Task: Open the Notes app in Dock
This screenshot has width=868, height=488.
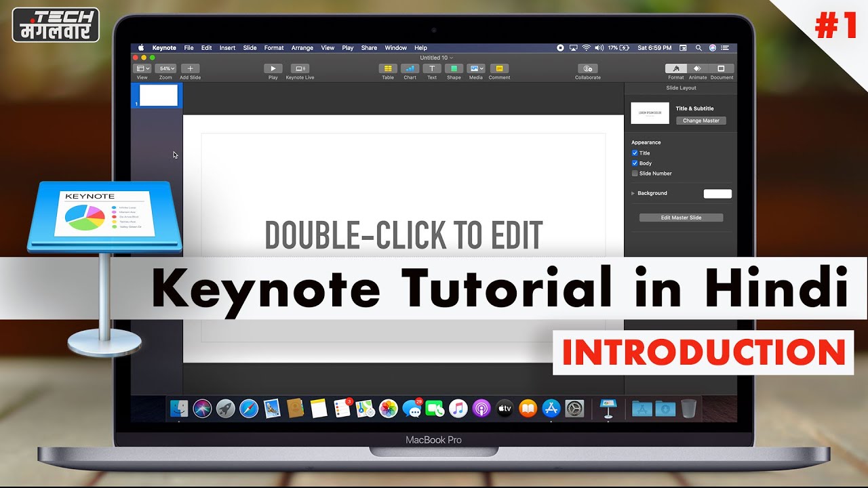Action: [319, 408]
